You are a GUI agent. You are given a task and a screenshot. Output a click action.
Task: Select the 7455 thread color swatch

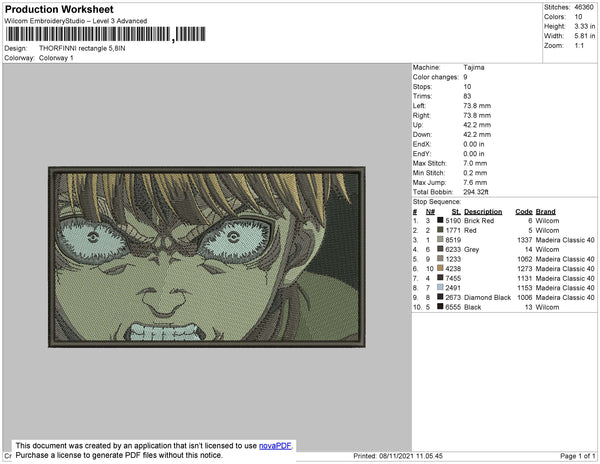tap(440, 278)
